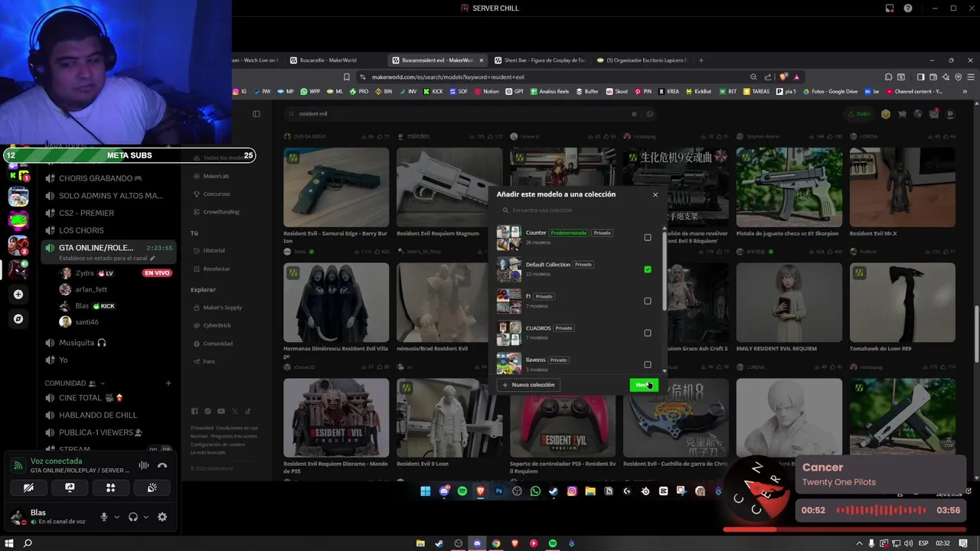Open Windows search in taskbar
Image resolution: width=980 pixels, height=551 pixels.
[28, 543]
